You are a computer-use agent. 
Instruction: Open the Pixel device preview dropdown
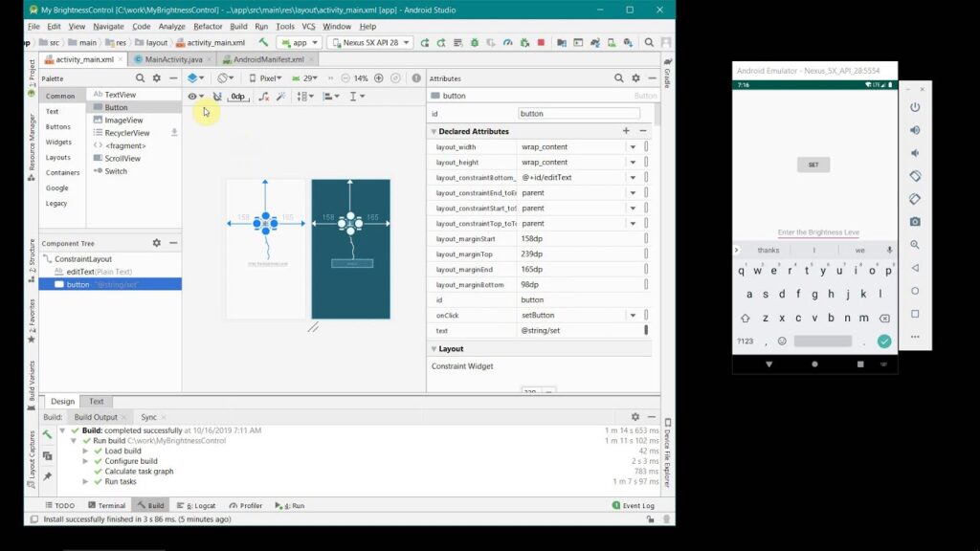(266, 78)
